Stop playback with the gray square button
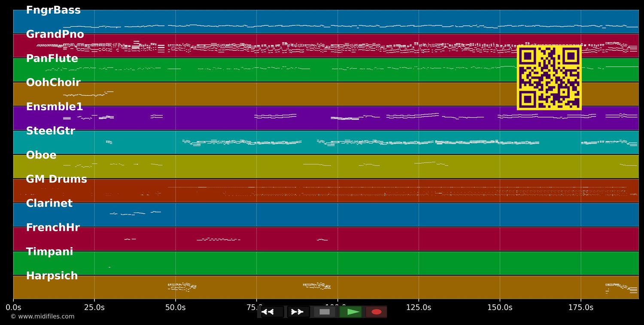 pos(325,312)
